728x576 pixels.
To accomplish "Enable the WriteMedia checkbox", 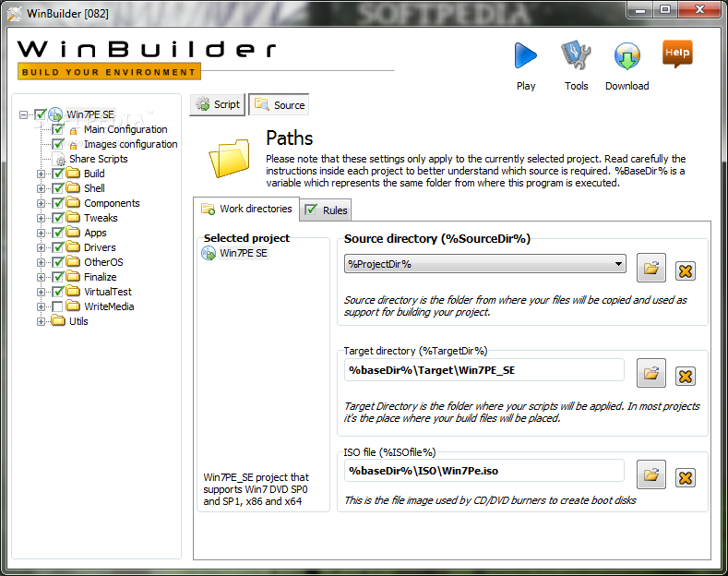I will (57, 306).
